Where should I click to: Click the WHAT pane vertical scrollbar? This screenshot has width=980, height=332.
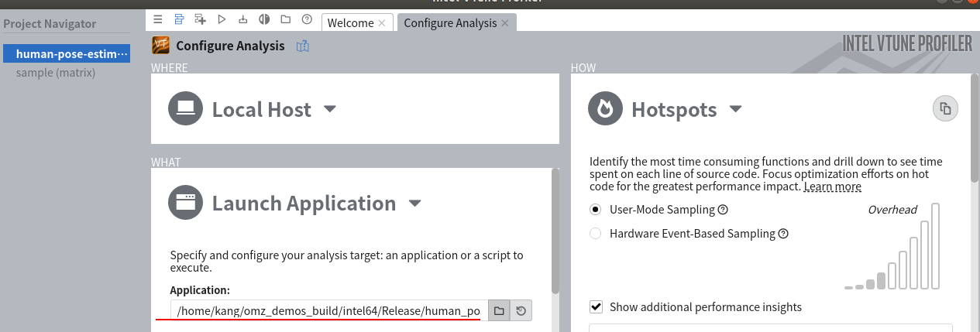(x=555, y=231)
